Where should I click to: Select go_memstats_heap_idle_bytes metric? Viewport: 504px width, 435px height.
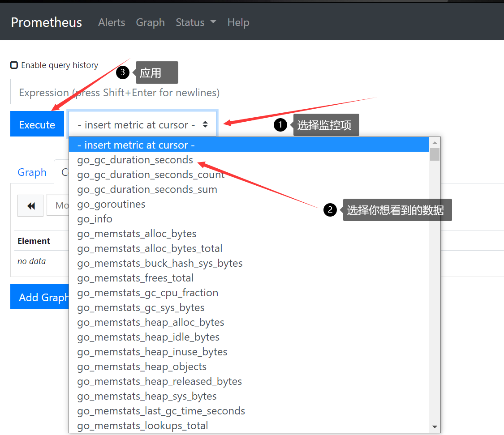(249, 337)
